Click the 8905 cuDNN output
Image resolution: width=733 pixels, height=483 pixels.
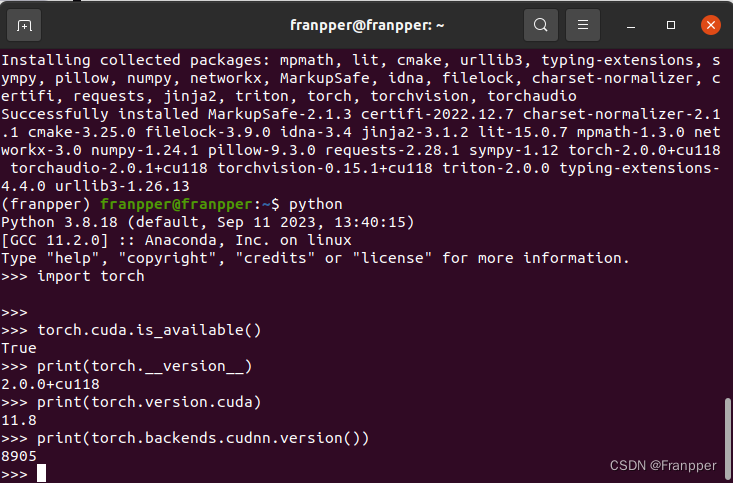click(19, 456)
